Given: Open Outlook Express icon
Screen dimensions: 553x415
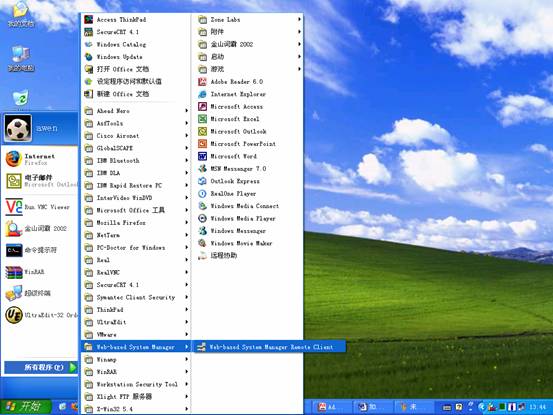Looking at the screenshot, I should 202,181.
